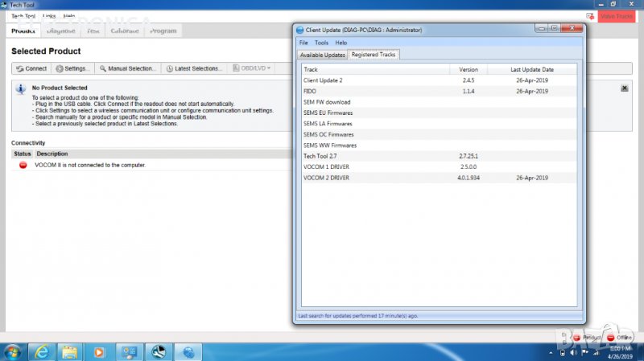Select the Tech Tool 2.7 track row
The width and height of the screenshot is (644, 361).
click(322, 156)
